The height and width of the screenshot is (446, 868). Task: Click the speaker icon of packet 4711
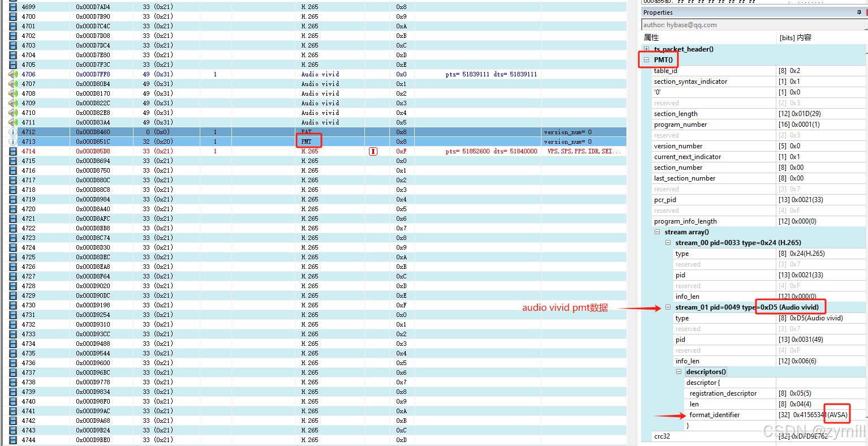13,122
